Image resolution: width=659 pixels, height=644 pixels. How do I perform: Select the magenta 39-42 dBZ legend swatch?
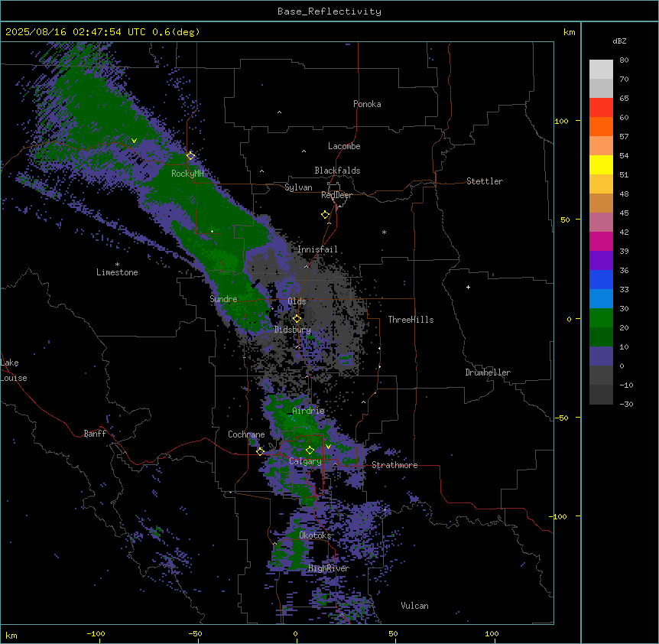pyautogui.click(x=601, y=241)
